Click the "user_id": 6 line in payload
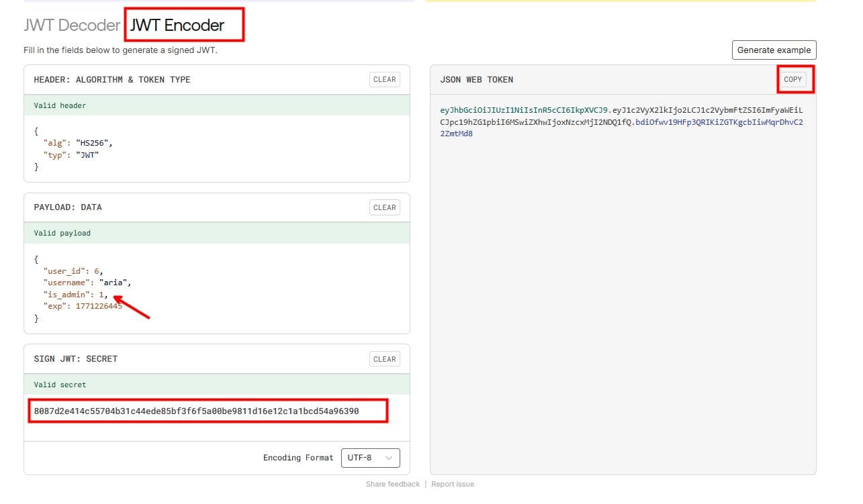863x504 pixels. pos(73,271)
